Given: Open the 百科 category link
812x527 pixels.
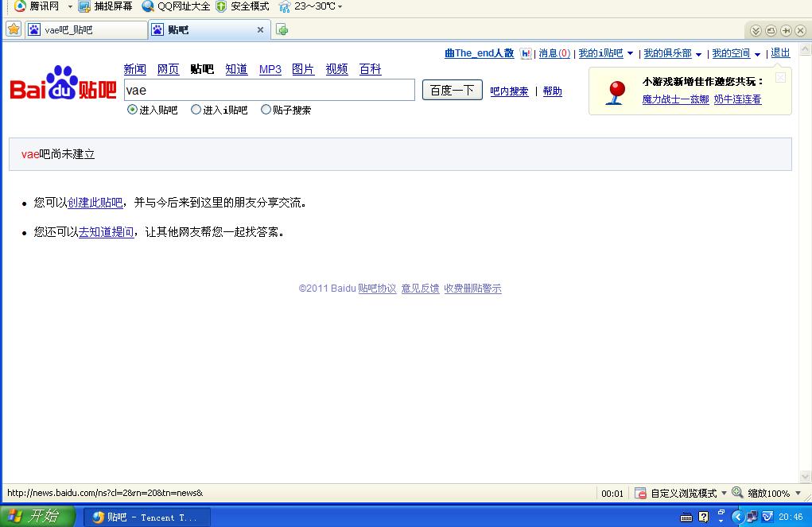Looking at the screenshot, I should (x=371, y=69).
